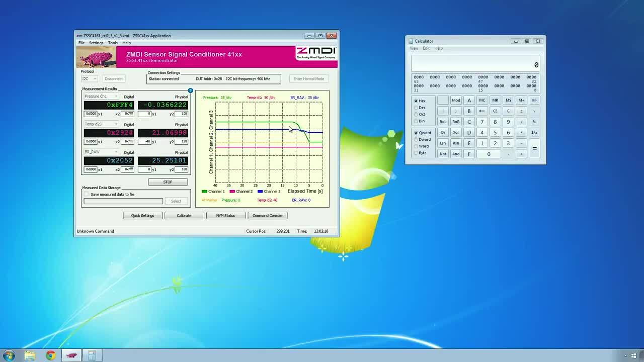644x362 pixels.
Task: Click the ZSSC41xx app icon in taskbar
Action: tap(71, 355)
